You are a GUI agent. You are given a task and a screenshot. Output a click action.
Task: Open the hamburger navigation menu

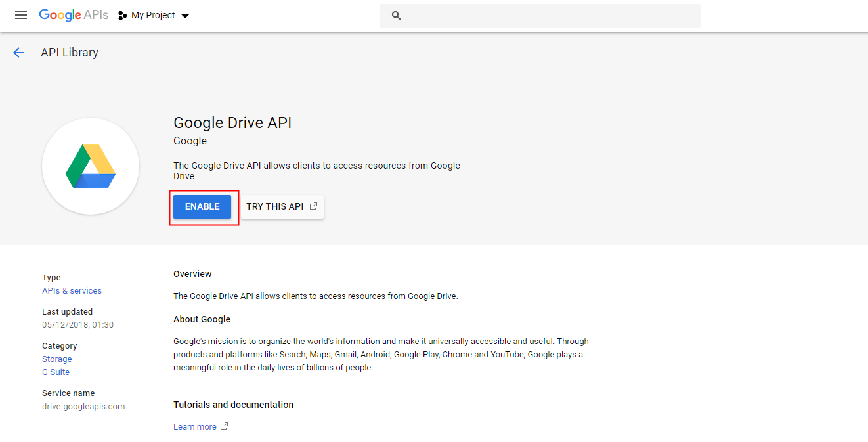(x=21, y=15)
